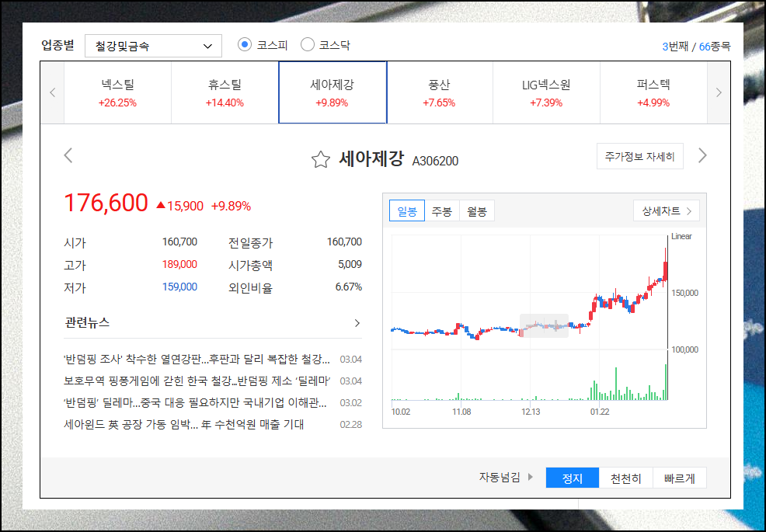The image size is (766, 532).
Task: Click the 시가총액 value 5,009
Action: [x=350, y=264]
